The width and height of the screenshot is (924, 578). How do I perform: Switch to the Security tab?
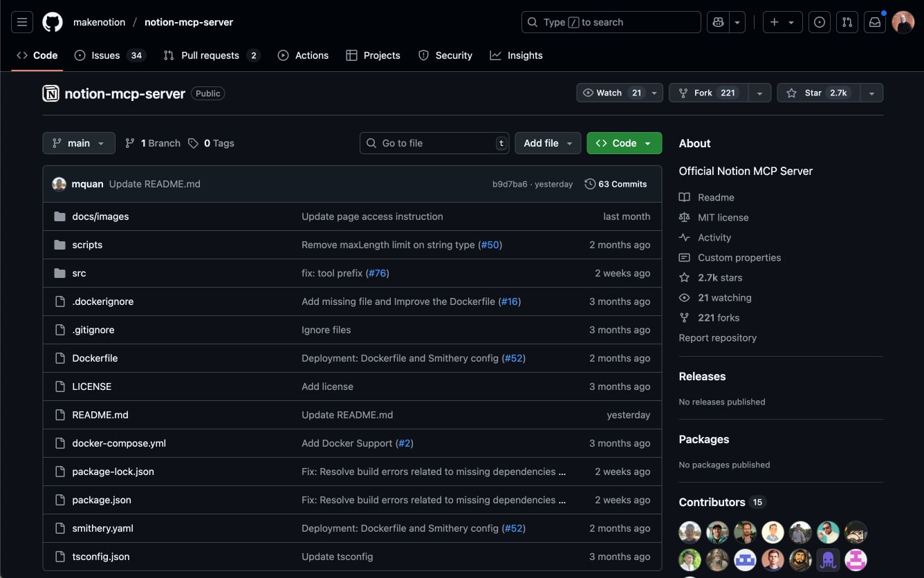click(x=445, y=55)
